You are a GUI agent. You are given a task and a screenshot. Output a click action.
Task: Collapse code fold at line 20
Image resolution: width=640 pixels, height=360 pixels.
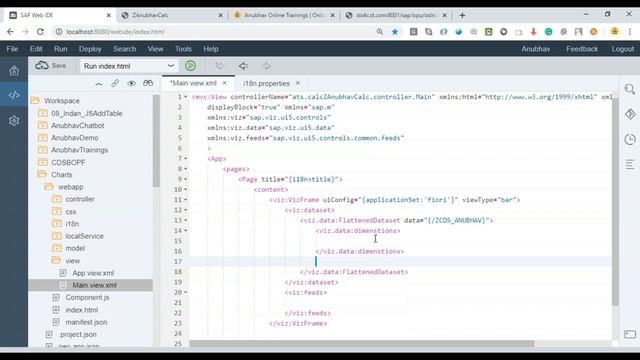(186, 292)
